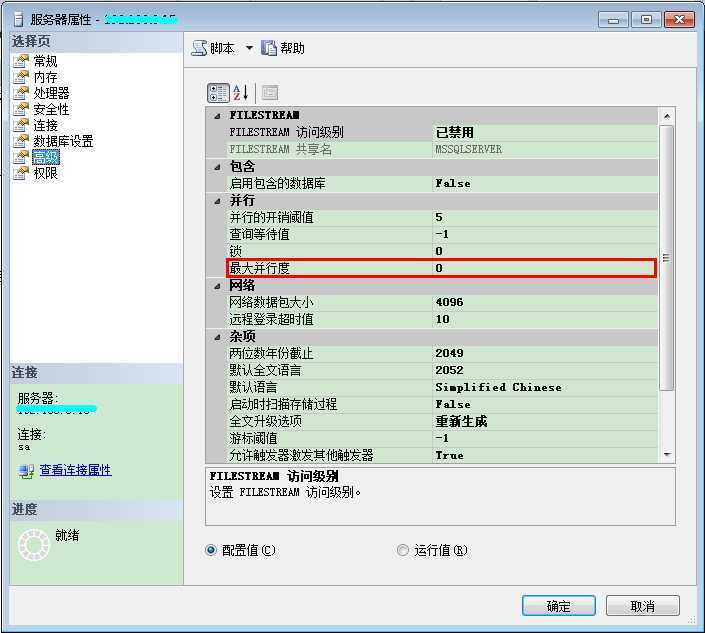Click the 连接 page icon
This screenshot has width=705, height=633.
point(21,125)
